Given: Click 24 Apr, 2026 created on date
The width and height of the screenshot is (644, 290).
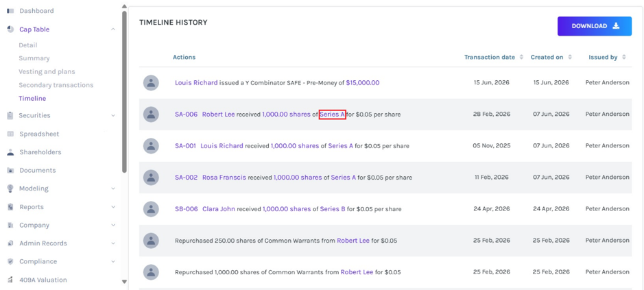Looking at the screenshot, I should click(x=551, y=209).
